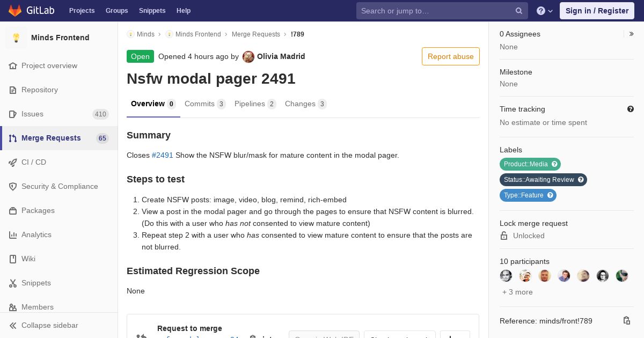
Task: Click into the Search or jump to field
Action: tap(435, 11)
